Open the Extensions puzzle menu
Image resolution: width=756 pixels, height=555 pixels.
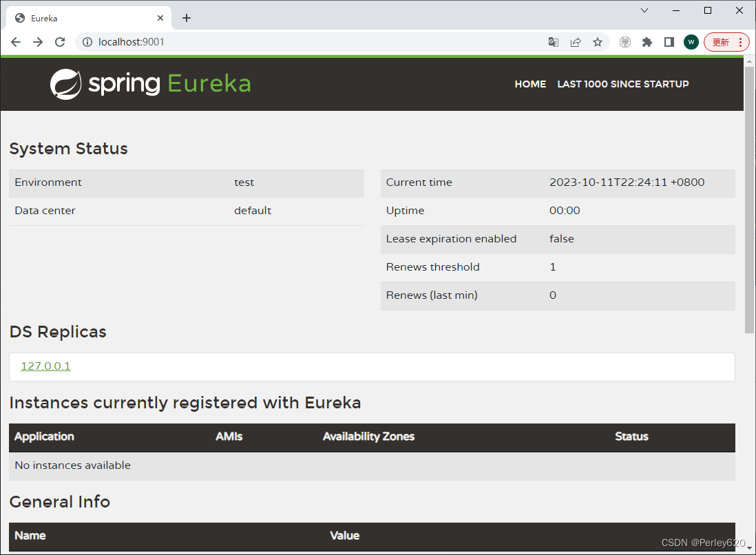click(x=647, y=42)
